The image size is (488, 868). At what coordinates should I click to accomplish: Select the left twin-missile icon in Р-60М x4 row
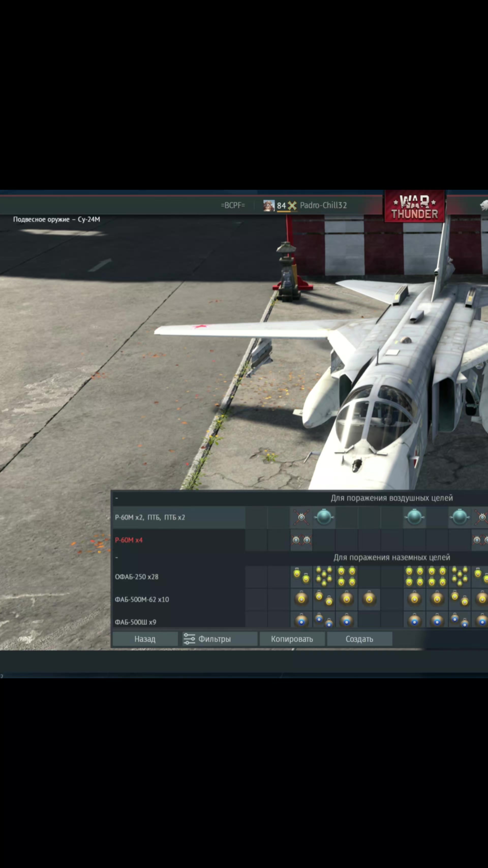point(301,540)
